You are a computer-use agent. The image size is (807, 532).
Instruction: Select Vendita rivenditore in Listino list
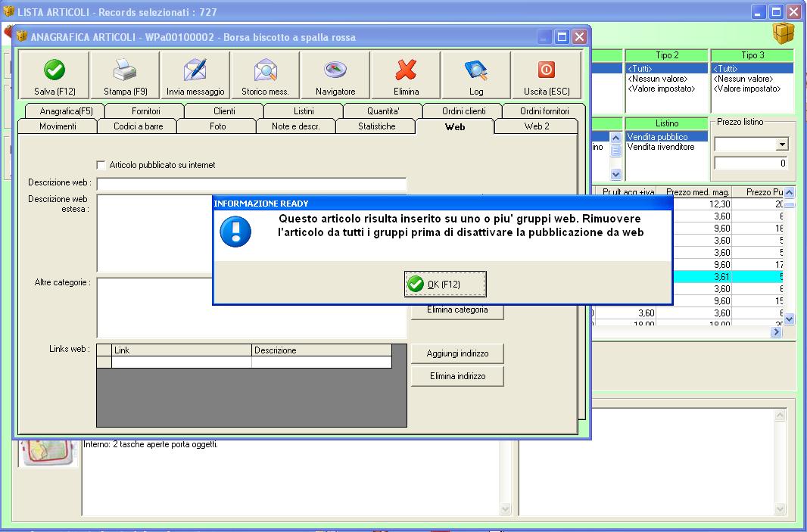[x=660, y=147]
